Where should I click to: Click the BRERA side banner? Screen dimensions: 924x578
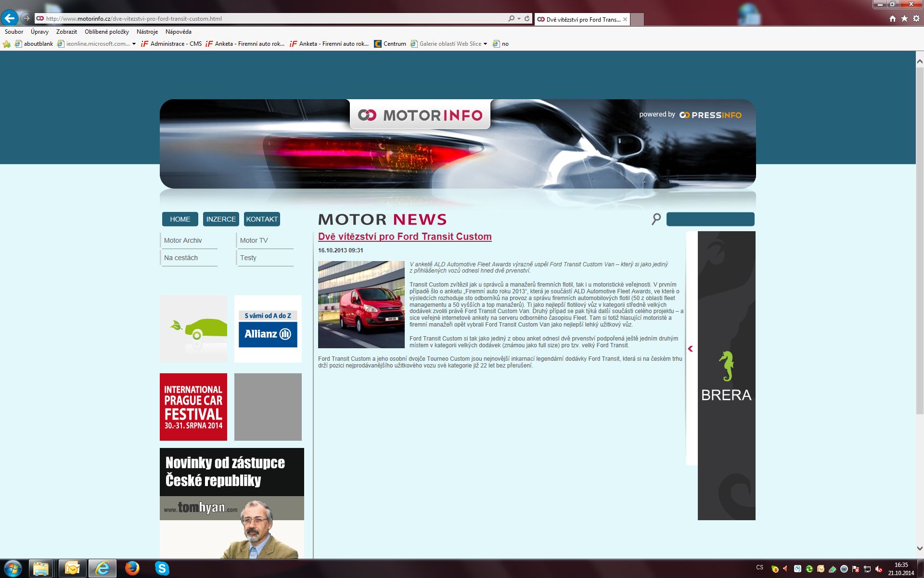pyautogui.click(x=727, y=376)
